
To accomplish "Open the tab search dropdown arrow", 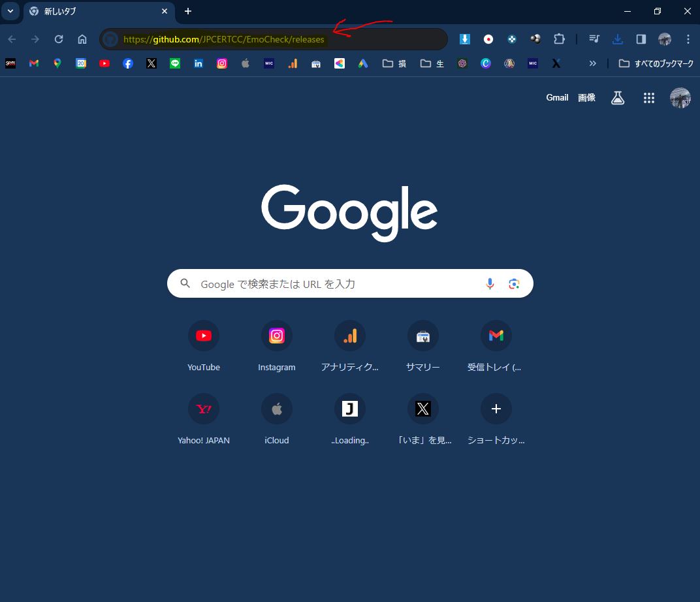I will (x=10, y=11).
